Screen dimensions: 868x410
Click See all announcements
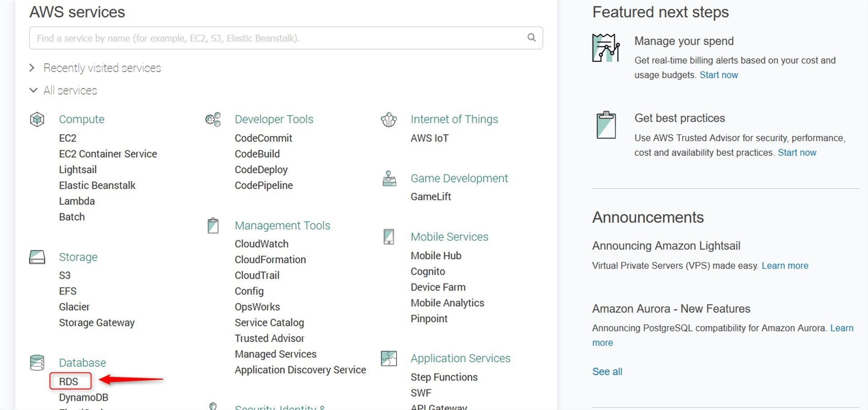[x=607, y=372]
